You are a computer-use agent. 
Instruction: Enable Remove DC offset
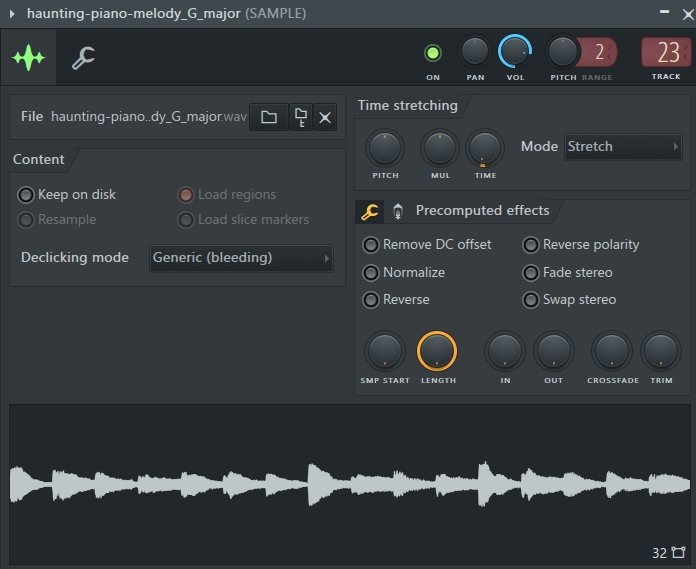click(427, 245)
